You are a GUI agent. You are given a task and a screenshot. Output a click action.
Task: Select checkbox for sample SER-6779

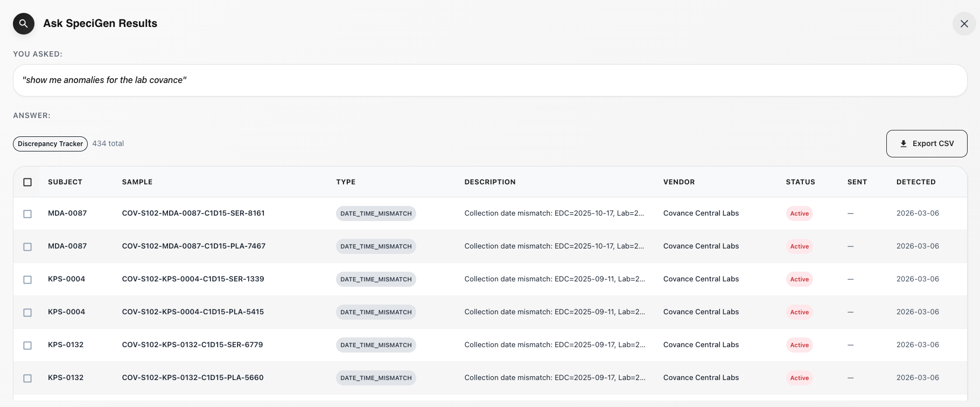point(27,346)
